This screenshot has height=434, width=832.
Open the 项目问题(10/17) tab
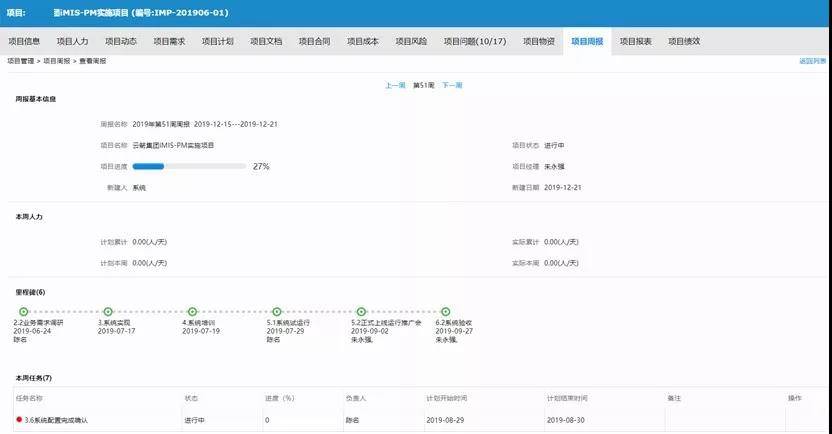[x=474, y=42]
